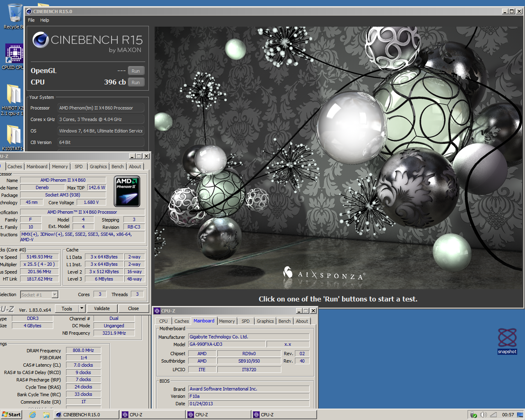Click the Close button in CPU-Z
The image size is (525, 420).
pyautogui.click(x=133, y=308)
